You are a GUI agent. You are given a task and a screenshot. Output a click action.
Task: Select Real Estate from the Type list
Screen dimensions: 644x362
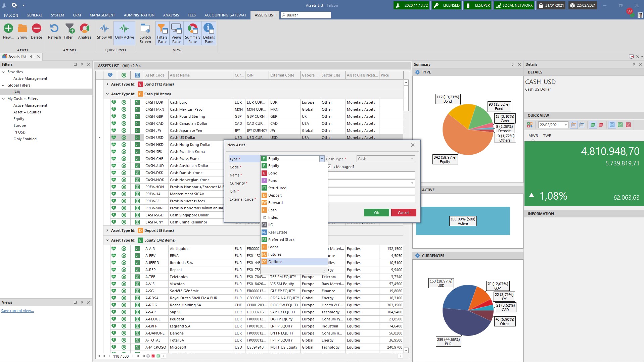(x=294, y=232)
